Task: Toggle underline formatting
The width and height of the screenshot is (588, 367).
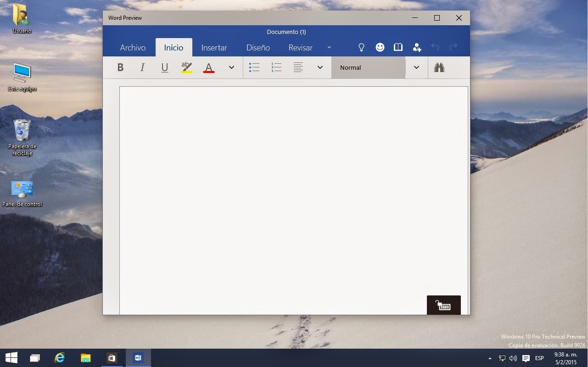Action: point(164,67)
